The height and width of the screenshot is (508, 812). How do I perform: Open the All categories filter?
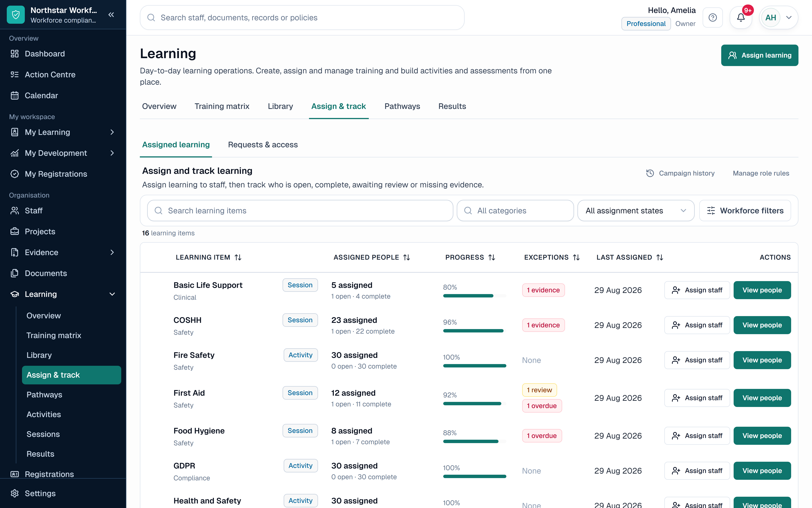pyautogui.click(x=515, y=211)
